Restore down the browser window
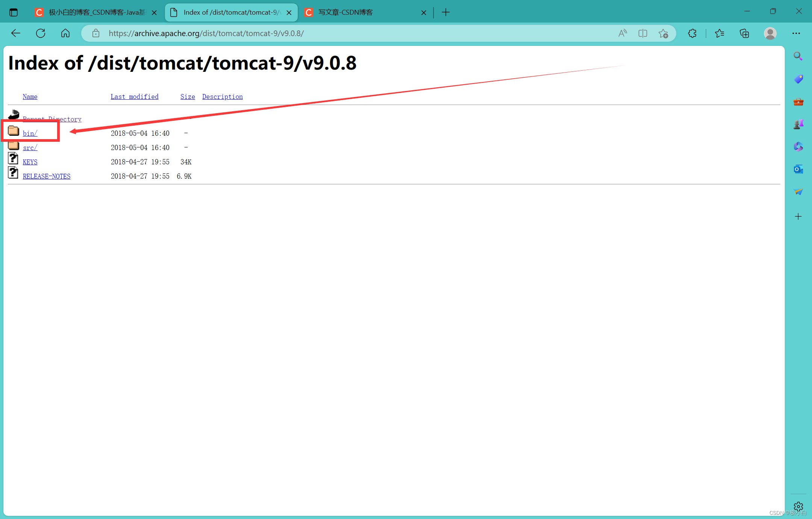 pos(773,11)
